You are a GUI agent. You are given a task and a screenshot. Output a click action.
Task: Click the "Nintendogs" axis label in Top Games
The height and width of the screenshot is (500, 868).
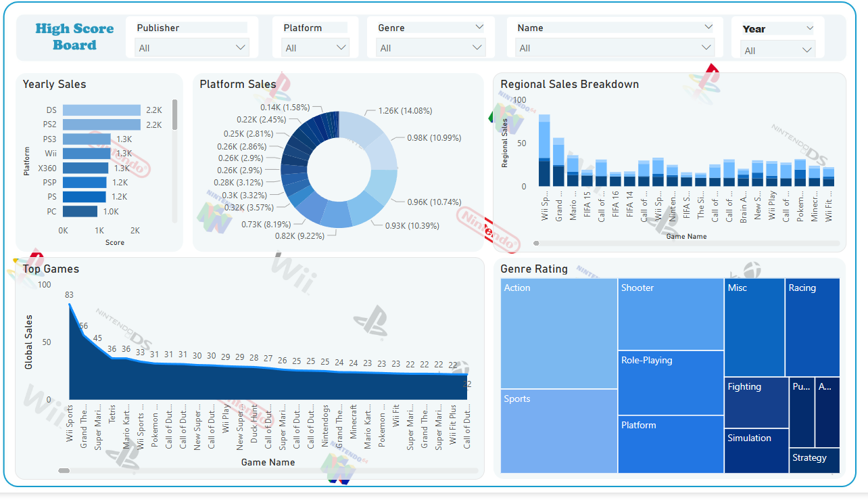point(325,427)
